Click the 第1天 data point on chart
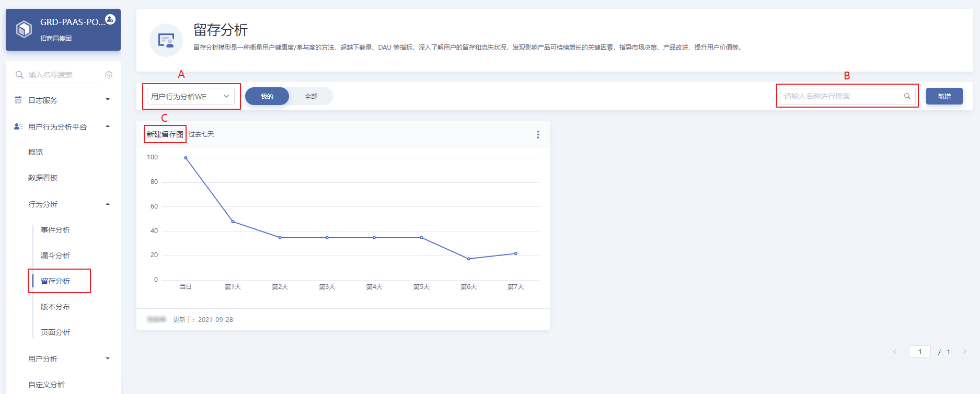 pos(233,222)
